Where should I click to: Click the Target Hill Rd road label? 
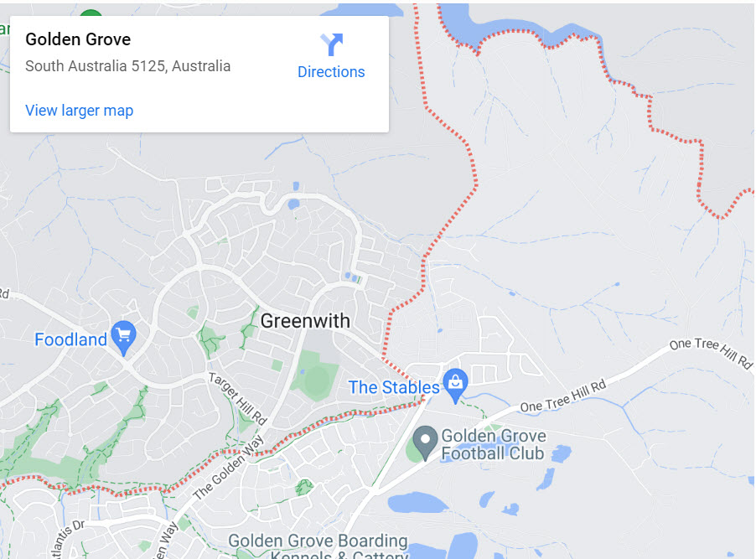click(238, 398)
